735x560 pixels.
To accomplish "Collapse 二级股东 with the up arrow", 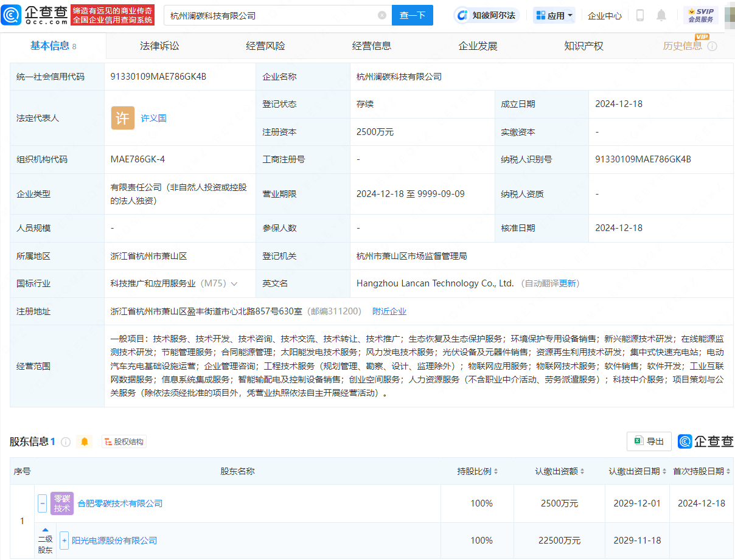I will click(x=45, y=530).
